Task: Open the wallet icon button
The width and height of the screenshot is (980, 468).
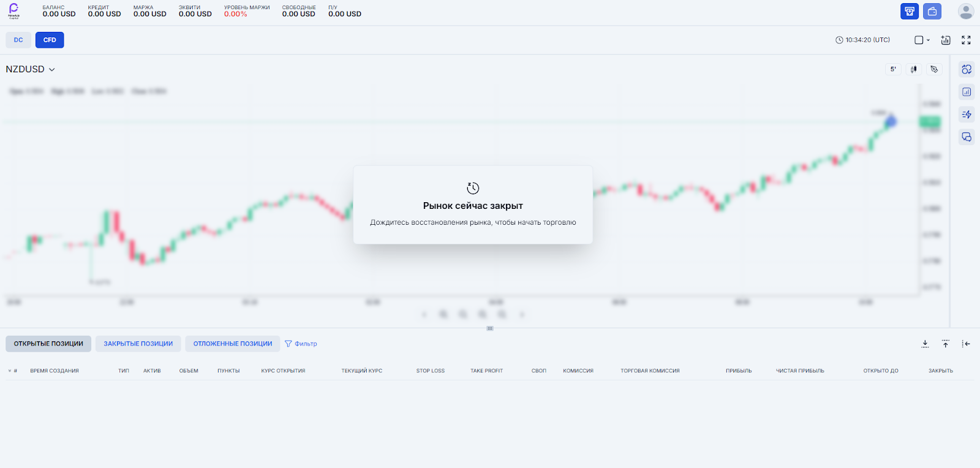Action: [x=932, y=11]
